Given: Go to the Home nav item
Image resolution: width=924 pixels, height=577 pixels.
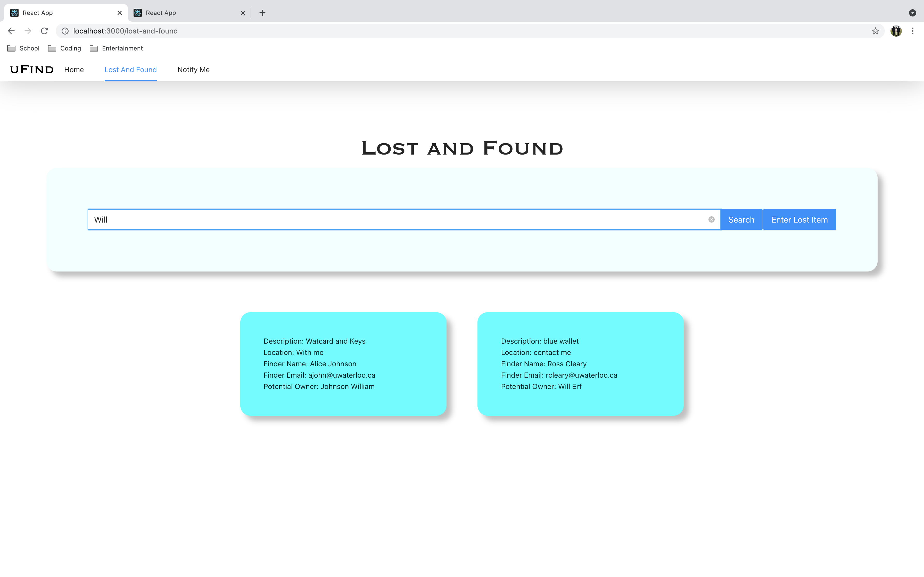Looking at the screenshot, I should (x=74, y=70).
